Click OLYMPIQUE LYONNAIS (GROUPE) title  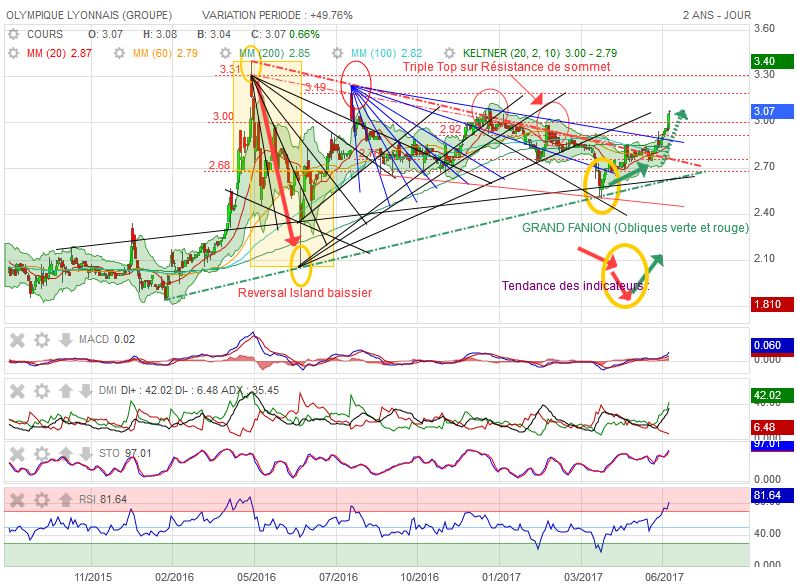pos(89,15)
